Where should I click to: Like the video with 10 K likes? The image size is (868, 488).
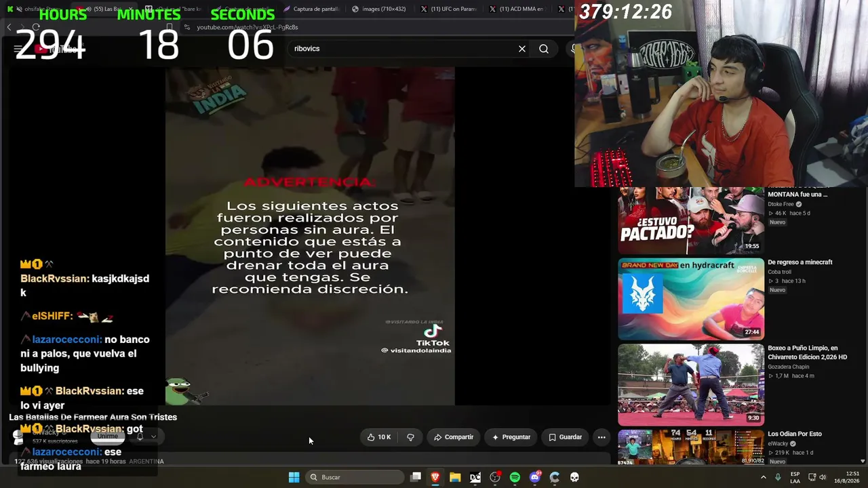379,437
